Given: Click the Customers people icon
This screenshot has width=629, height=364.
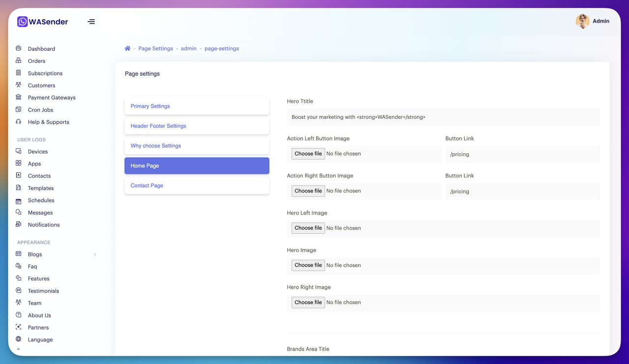Looking at the screenshot, I should 19,85.
